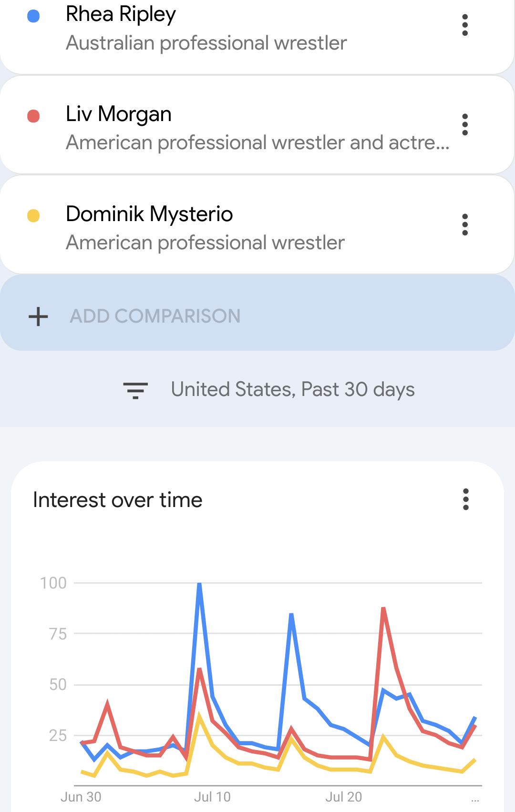
Task: Click the plus icon to add comparison
Action: point(38,316)
